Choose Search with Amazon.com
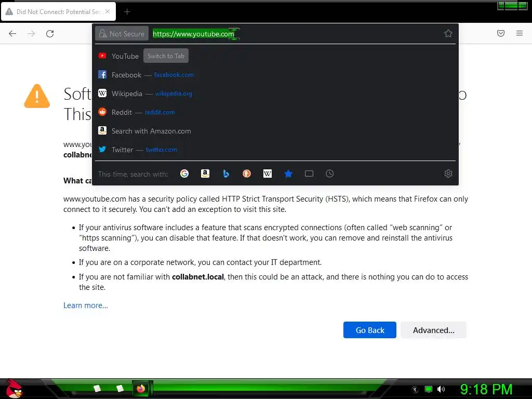Screen dimensions: 532x399 coord(275,131)
